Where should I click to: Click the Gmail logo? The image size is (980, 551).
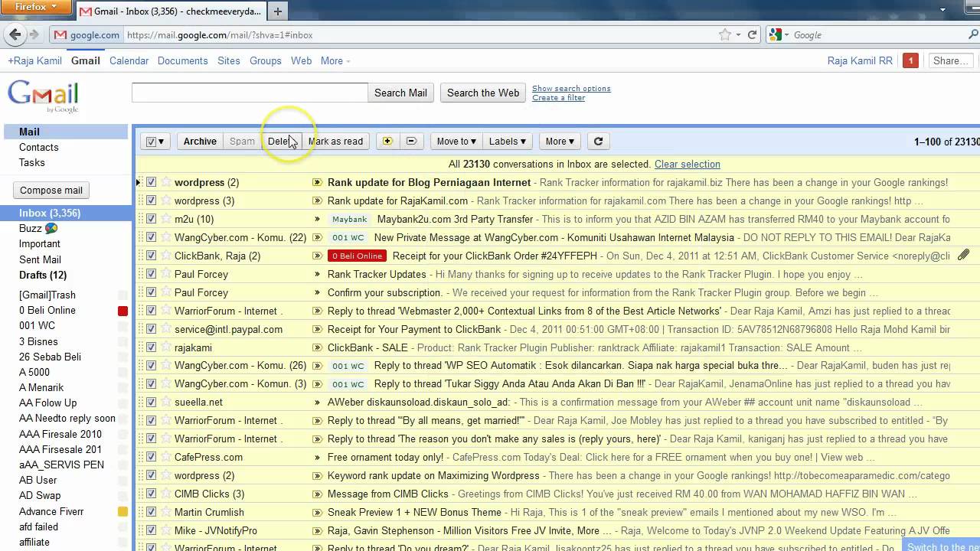[x=44, y=96]
